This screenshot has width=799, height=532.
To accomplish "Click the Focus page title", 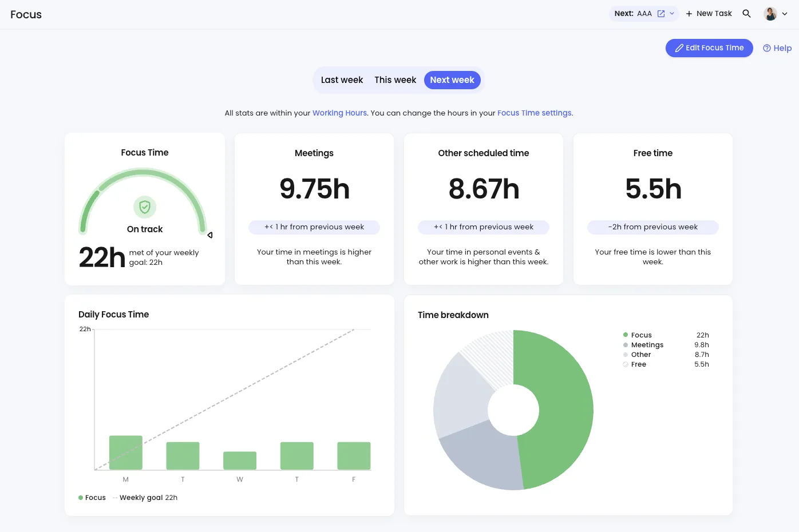I will [26, 14].
